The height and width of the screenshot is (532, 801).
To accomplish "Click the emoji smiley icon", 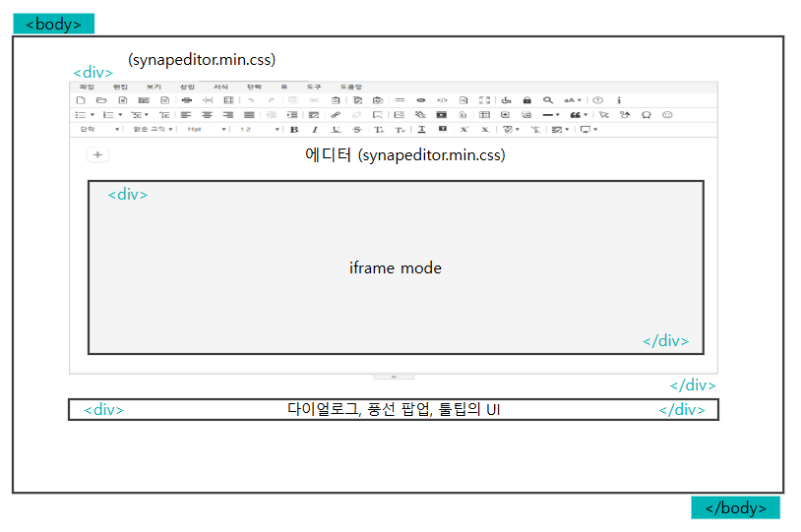I will [x=667, y=115].
